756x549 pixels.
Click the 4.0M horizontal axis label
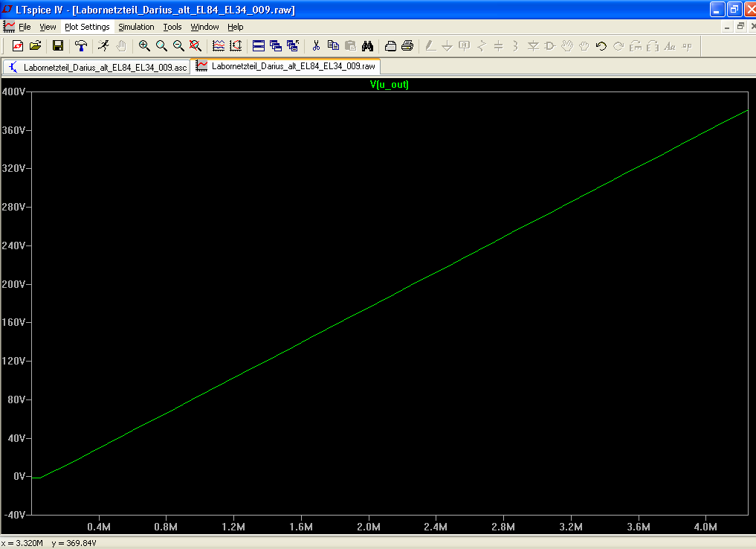705,527
